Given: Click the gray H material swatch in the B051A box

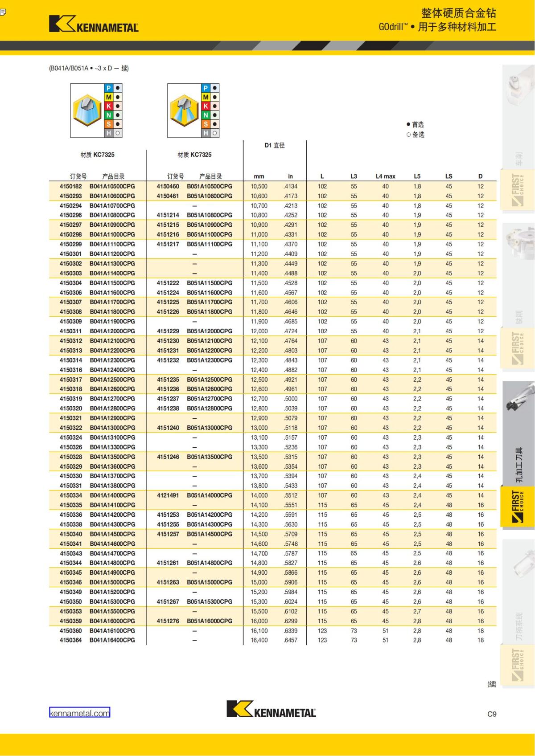Looking at the screenshot, I should tap(206, 133).
